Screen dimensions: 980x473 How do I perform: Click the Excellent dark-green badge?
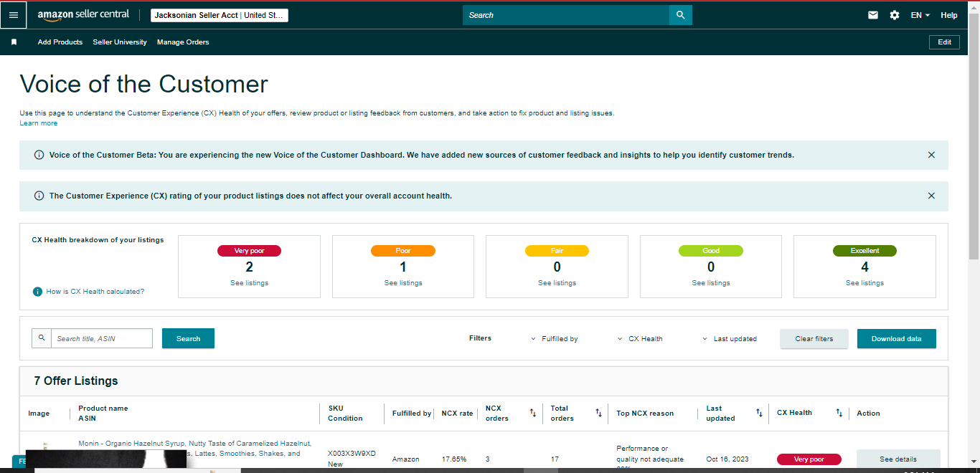click(864, 251)
